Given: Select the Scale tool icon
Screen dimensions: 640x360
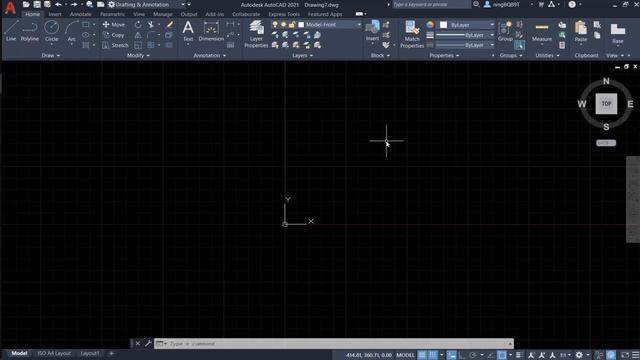Looking at the screenshot, I should [x=138, y=45].
